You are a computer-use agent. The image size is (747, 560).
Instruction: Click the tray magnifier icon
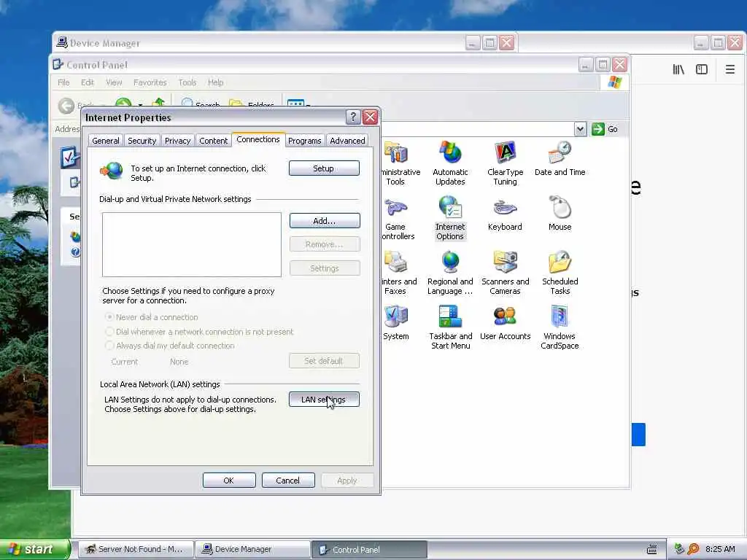693,549
